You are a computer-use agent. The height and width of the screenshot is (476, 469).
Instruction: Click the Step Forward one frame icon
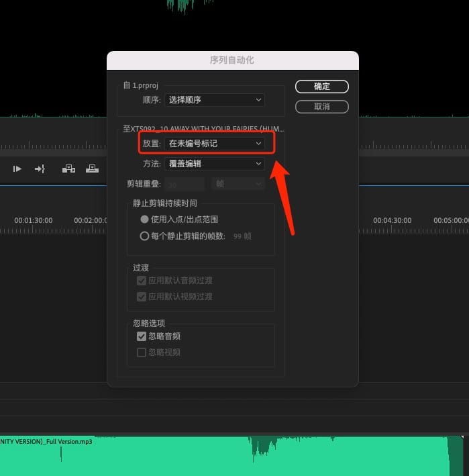17,169
